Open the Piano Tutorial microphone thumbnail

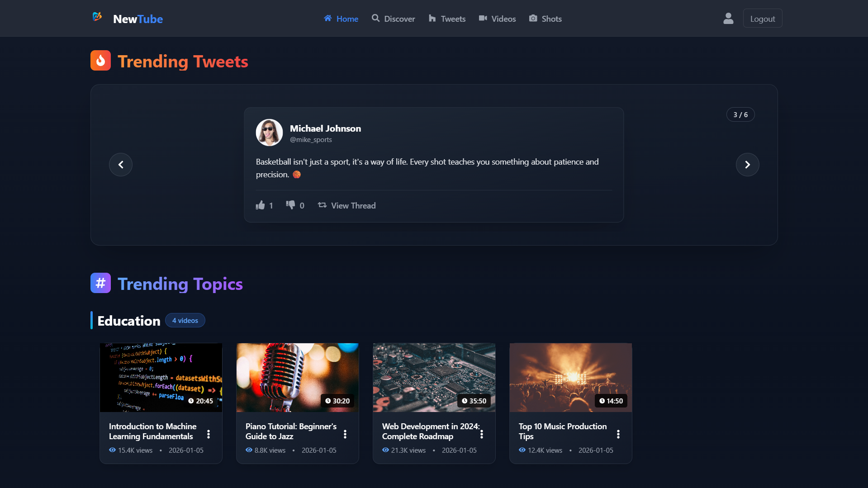(298, 377)
